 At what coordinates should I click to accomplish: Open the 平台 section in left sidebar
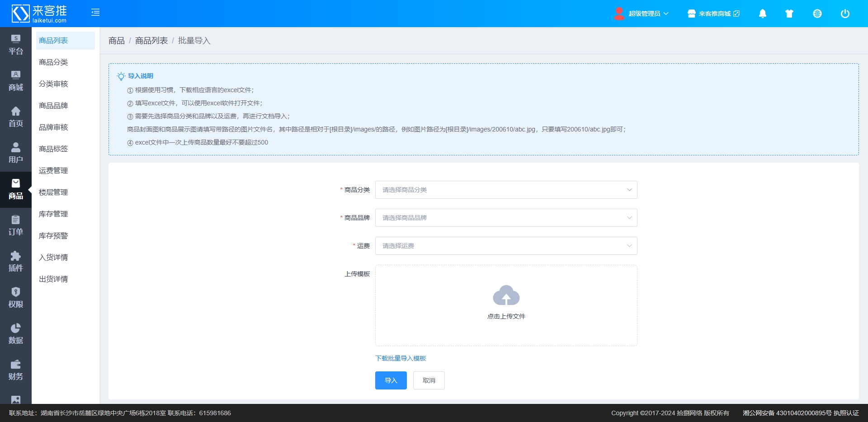16,45
